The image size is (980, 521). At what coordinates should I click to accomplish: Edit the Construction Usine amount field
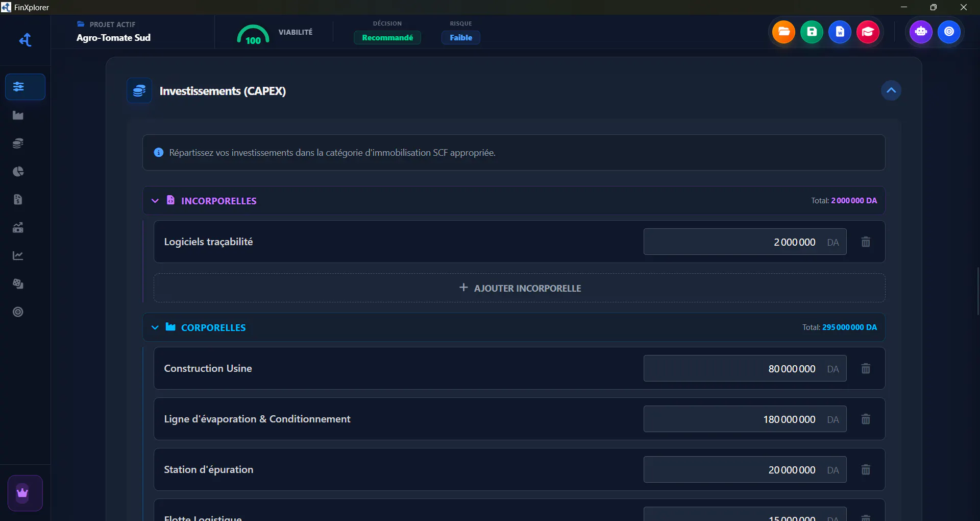click(x=745, y=369)
